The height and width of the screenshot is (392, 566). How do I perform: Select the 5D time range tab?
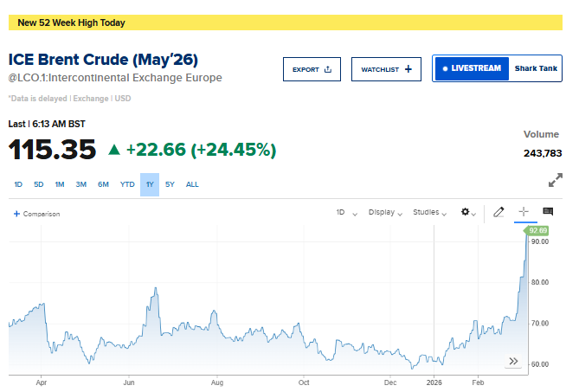coord(39,184)
